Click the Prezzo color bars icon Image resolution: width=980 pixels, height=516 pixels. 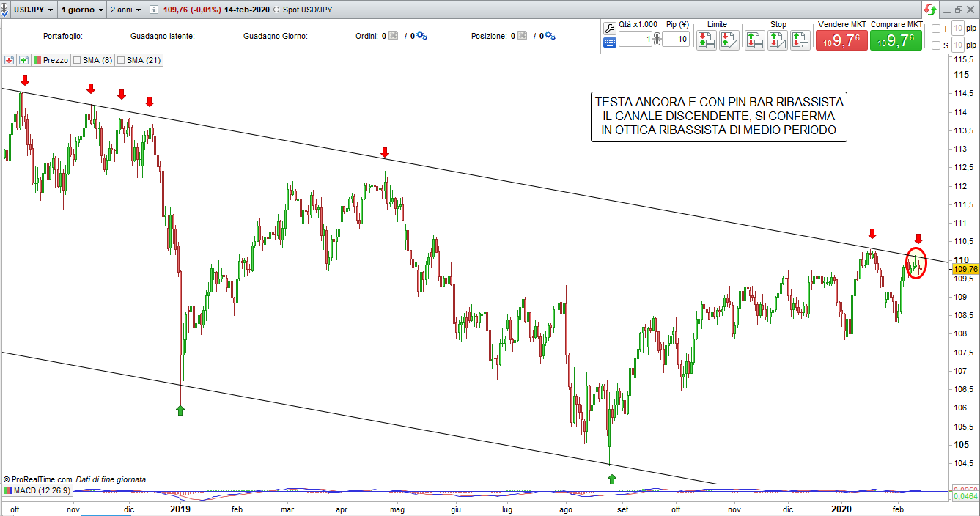point(37,60)
